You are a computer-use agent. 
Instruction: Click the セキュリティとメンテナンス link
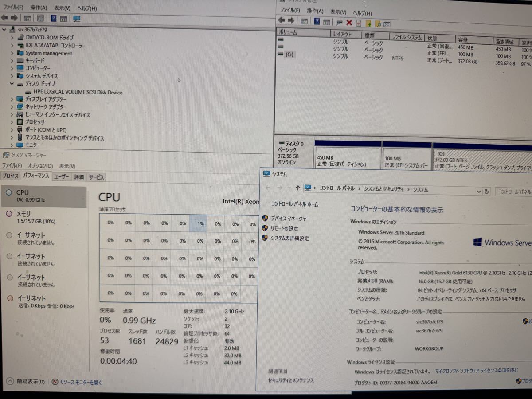291,380
